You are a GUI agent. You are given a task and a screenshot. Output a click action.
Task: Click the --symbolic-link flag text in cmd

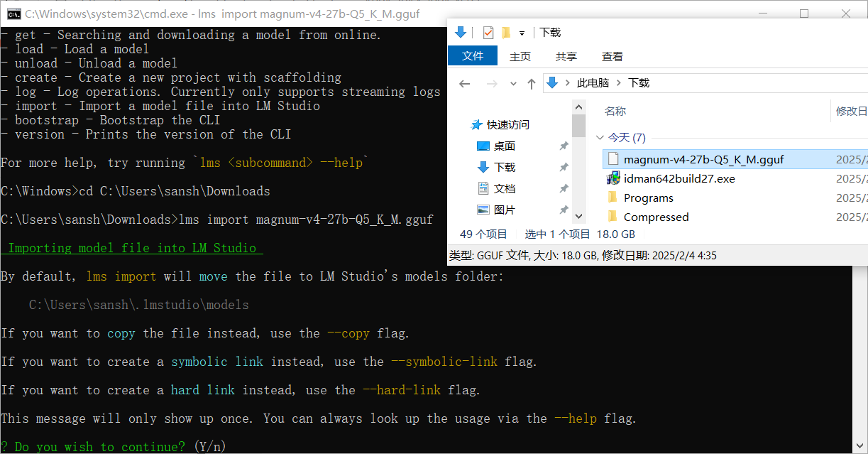tap(444, 362)
